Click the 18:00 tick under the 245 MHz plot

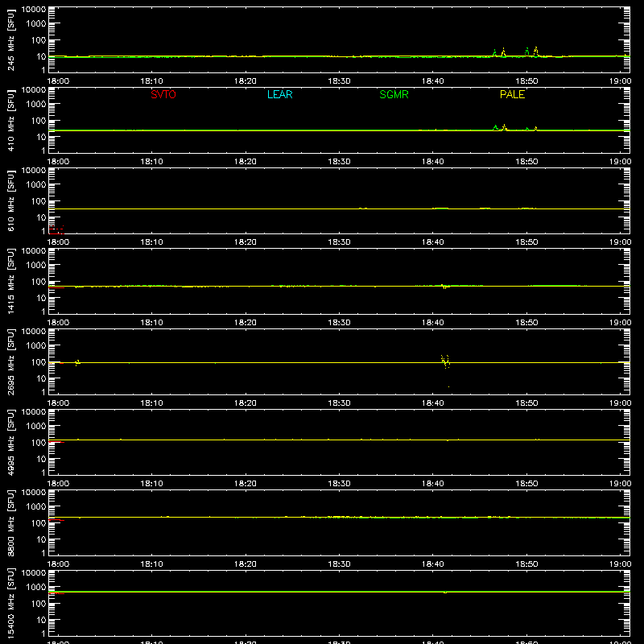[58, 81]
